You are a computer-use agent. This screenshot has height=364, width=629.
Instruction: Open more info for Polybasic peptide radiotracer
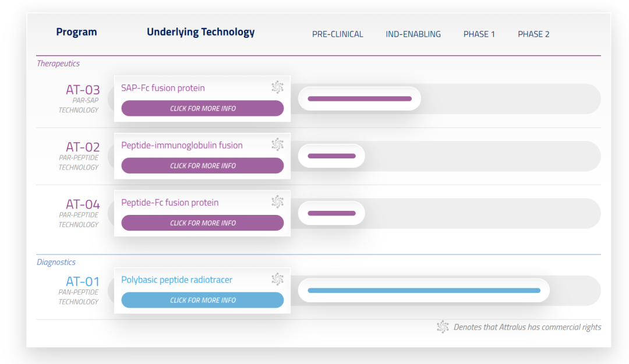(x=202, y=300)
